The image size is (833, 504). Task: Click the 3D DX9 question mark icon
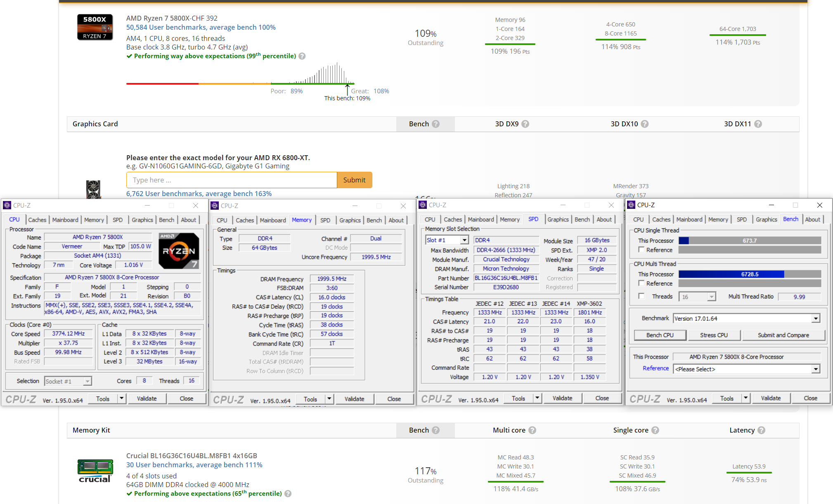pos(525,124)
